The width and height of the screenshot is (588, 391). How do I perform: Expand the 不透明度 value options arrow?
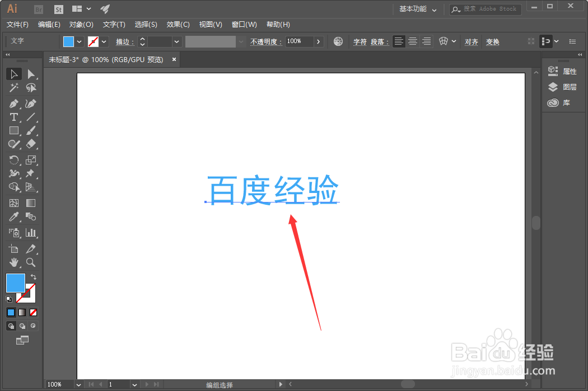coord(318,41)
